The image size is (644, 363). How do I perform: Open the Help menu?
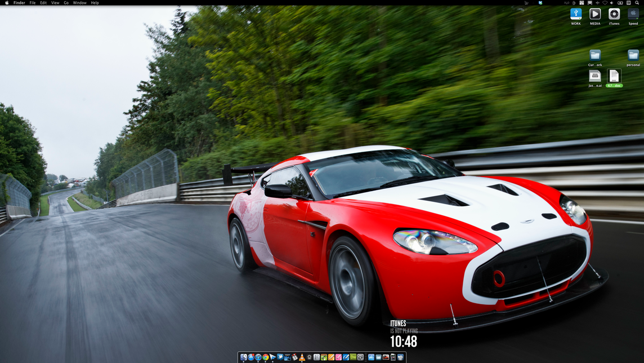[x=95, y=2]
